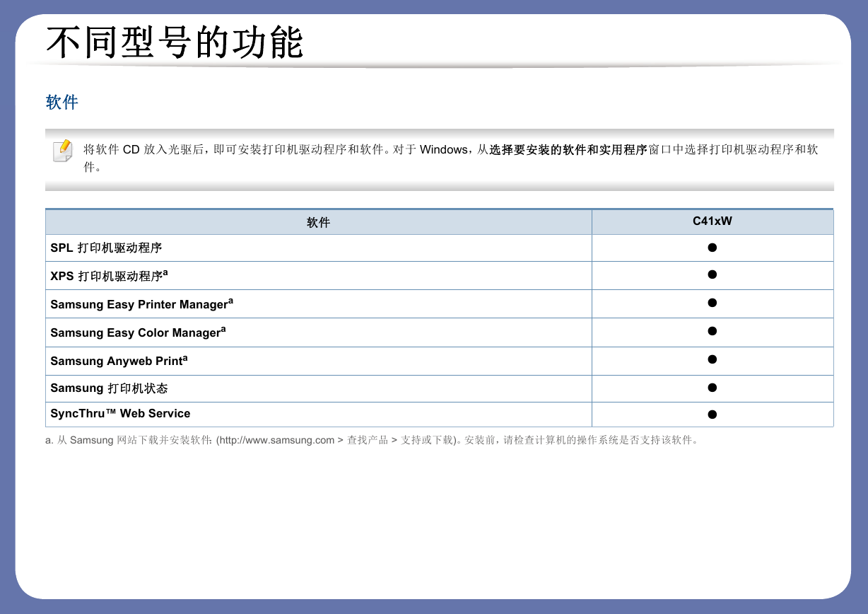
Task: Click the dot in Easy Printer Manager row
Action: click(x=712, y=303)
